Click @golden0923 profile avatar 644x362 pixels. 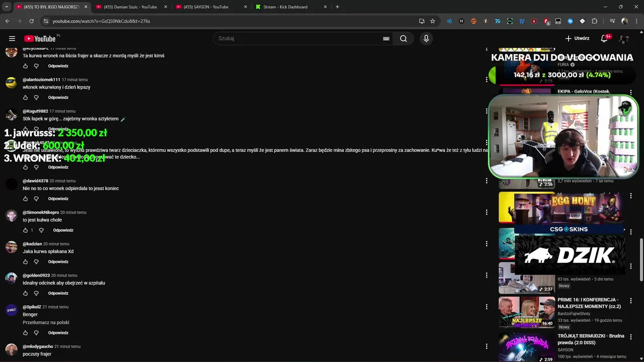(x=11, y=278)
